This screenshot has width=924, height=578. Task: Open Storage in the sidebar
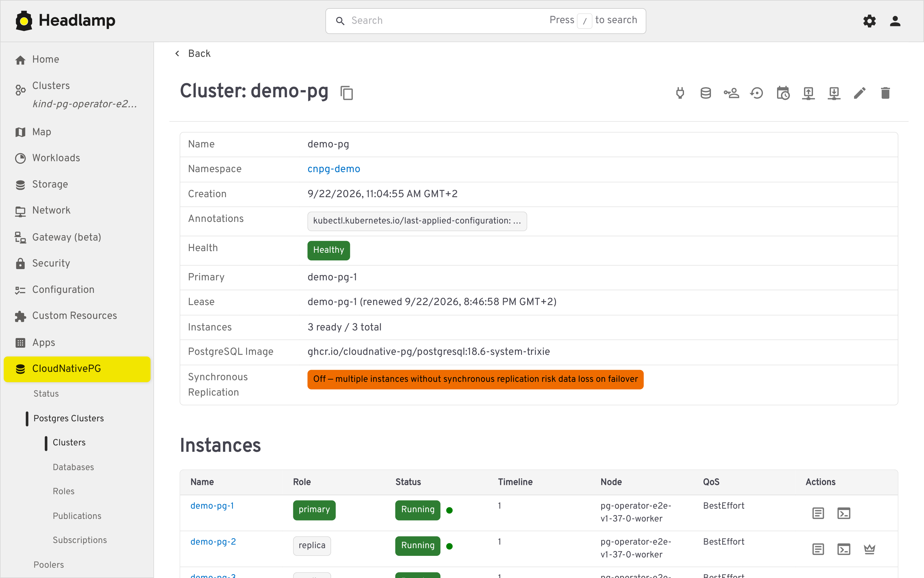click(x=77, y=184)
